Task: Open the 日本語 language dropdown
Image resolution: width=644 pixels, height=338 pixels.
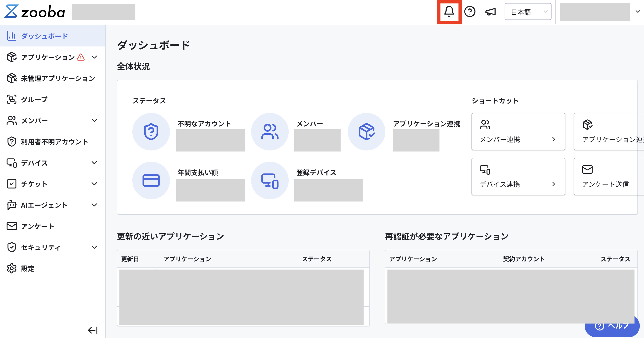Action: point(528,12)
